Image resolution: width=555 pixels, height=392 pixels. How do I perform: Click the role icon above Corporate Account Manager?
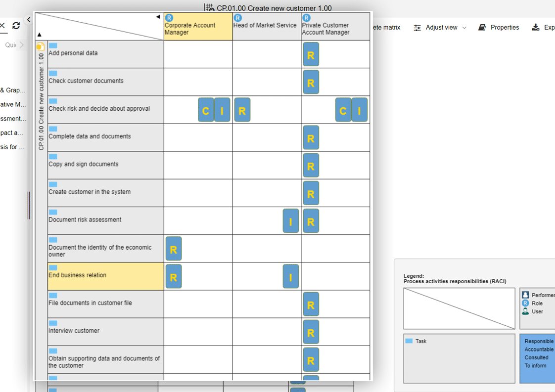pyautogui.click(x=169, y=18)
